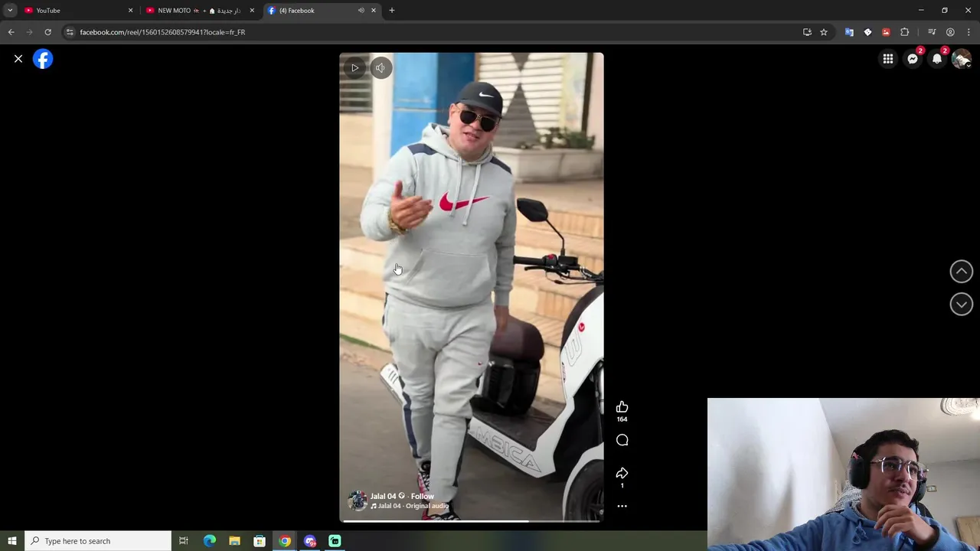Open Jalal 04 profile picture
The width and height of the screenshot is (980, 551).
pyautogui.click(x=358, y=500)
